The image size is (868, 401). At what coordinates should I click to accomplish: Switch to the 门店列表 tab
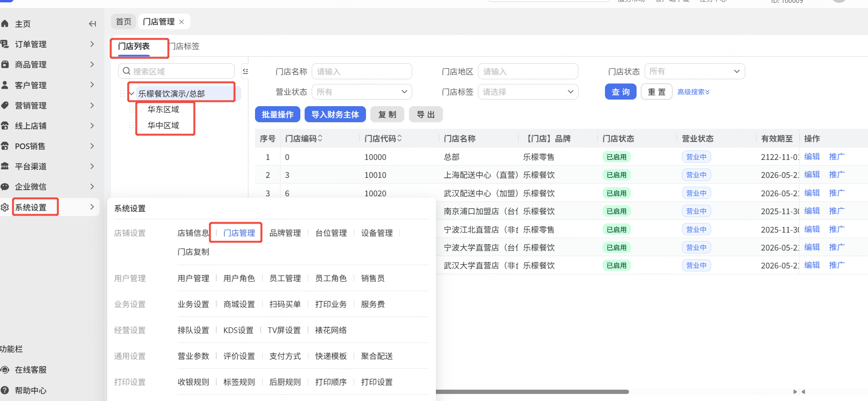click(134, 46)
